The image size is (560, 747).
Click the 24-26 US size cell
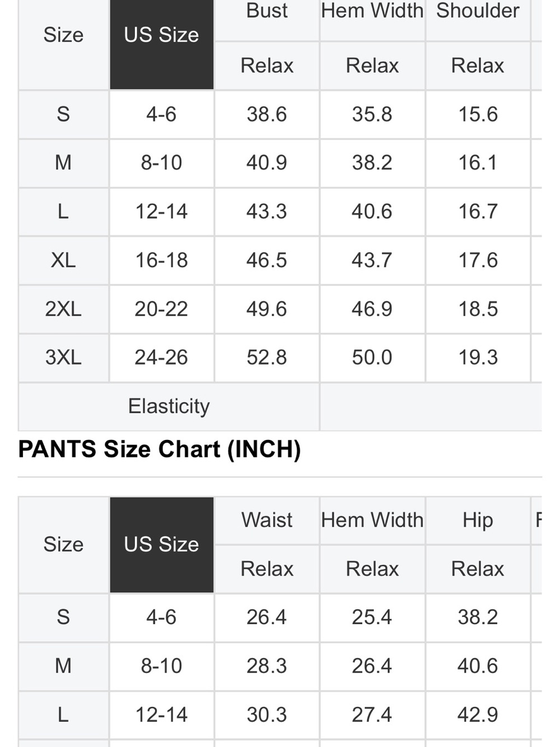tap(161, 358)
